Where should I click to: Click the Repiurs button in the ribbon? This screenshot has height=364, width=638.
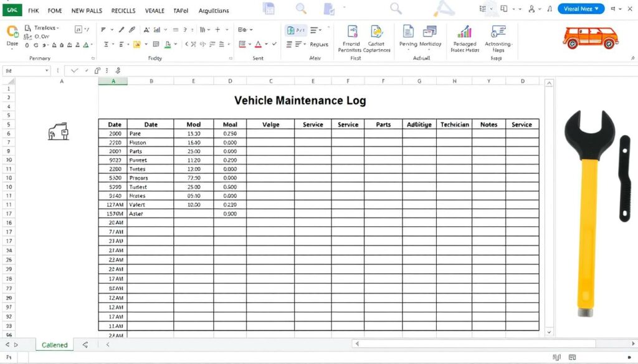319,44
